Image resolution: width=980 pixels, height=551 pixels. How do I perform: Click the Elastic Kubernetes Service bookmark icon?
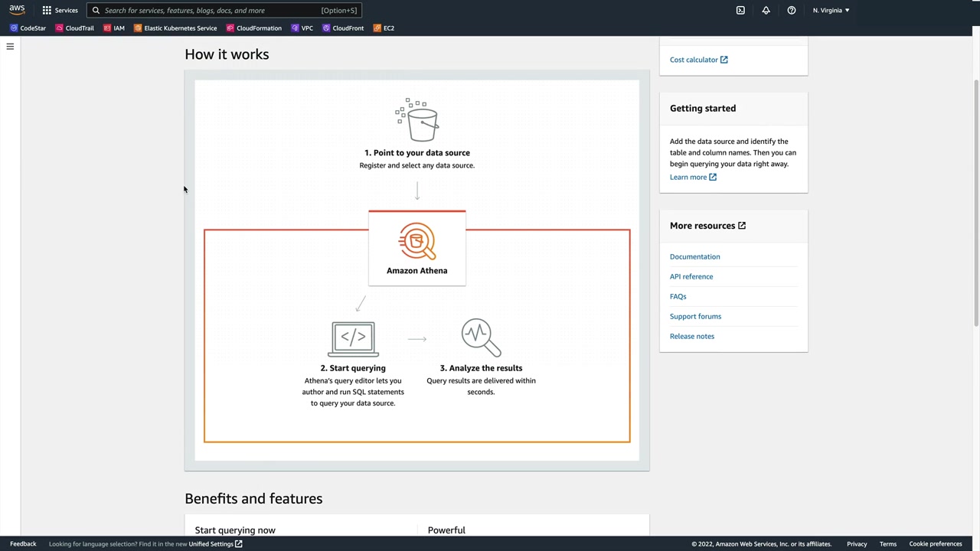[138, 28]
